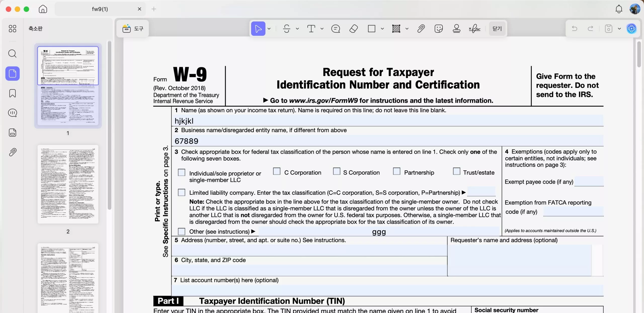The image size is (644, 313).
Task: Select the eraser tool
Action: click(353, 29)
